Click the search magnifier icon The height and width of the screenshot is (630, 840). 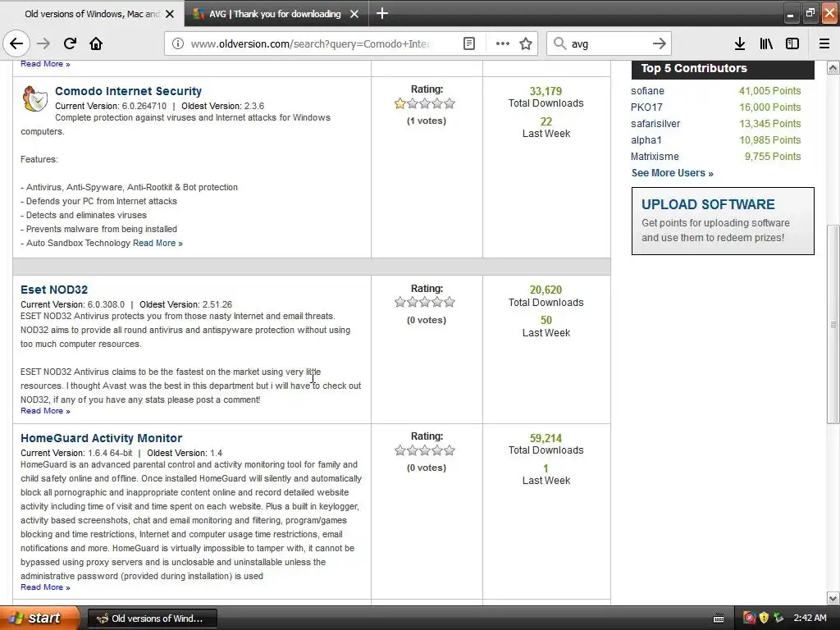(559, 43)
